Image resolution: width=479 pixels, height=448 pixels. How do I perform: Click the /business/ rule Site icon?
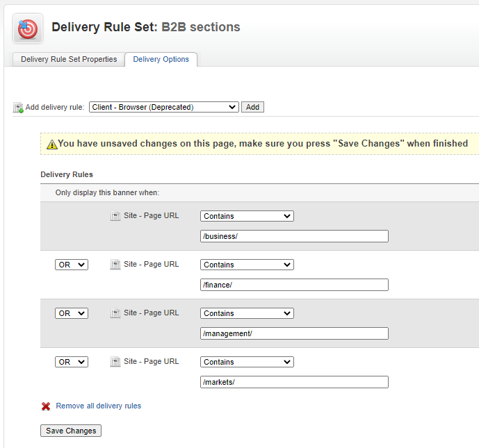coord(115,216)
